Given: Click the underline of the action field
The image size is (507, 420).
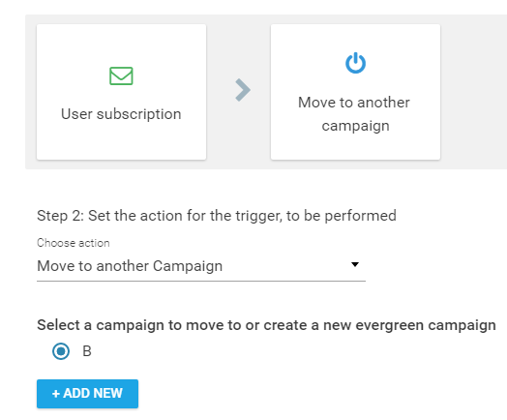Looking at the screenshot, I should pyautogui.click(x=201, y=281).
